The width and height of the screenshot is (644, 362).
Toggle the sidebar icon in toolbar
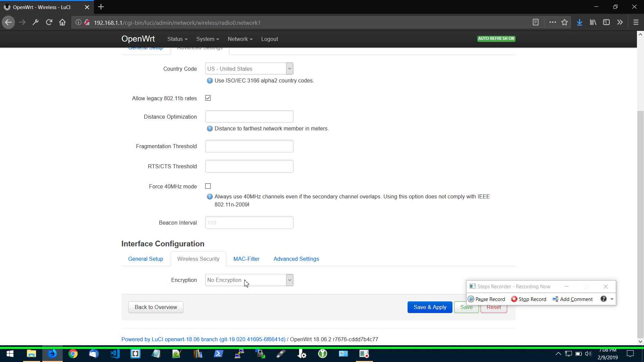(x=606, y=22)
